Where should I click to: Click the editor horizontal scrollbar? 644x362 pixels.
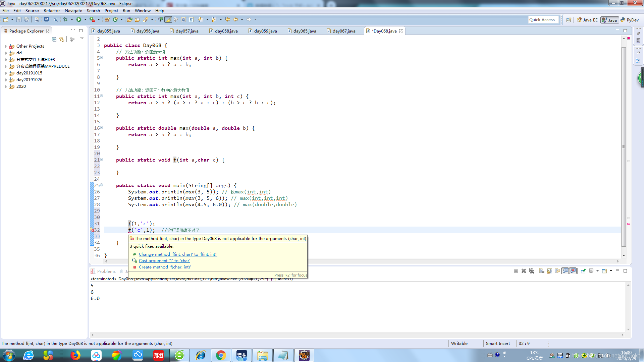(362, 261)
